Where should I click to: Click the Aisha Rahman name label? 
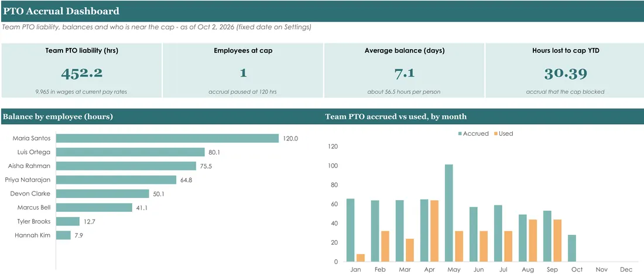coord(30,166)
